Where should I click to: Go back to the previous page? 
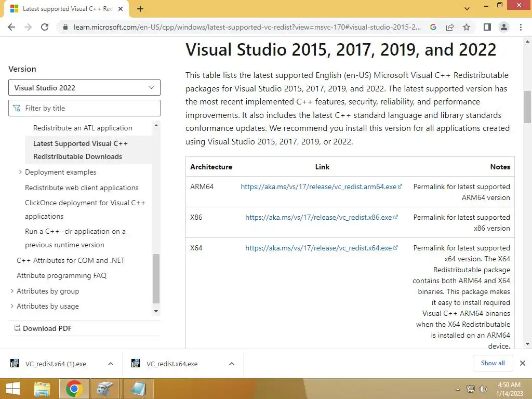coord(11,27)
